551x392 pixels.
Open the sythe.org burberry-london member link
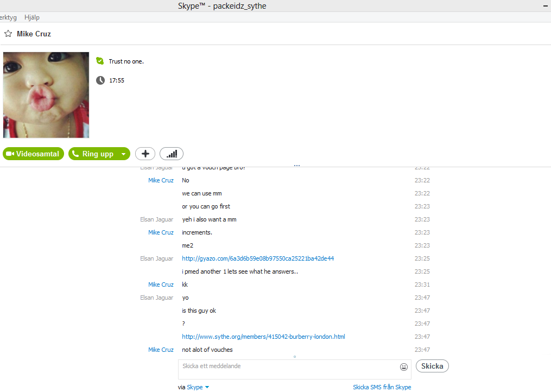pos(263,337)
